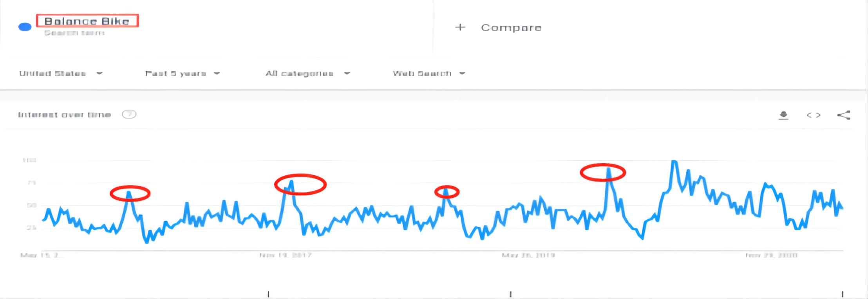Viewport: 868px width, 299px height.
Task: Click the help icon beside Interest over time
Action: (x=129, y=114)
